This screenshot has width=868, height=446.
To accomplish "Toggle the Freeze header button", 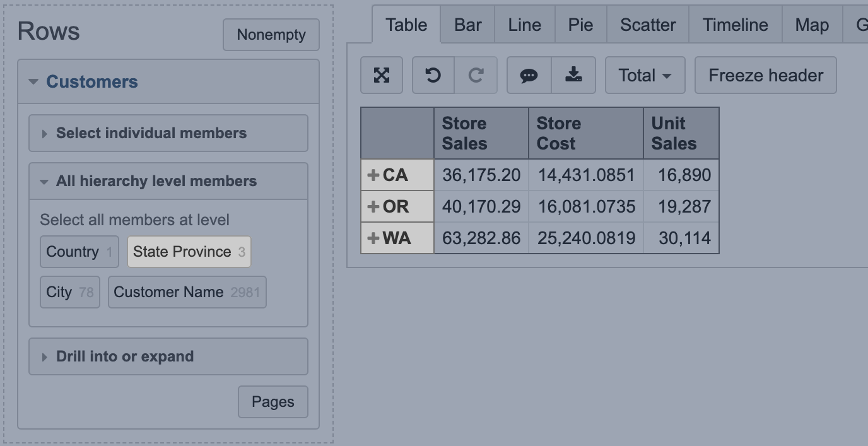I will (765, 76).
